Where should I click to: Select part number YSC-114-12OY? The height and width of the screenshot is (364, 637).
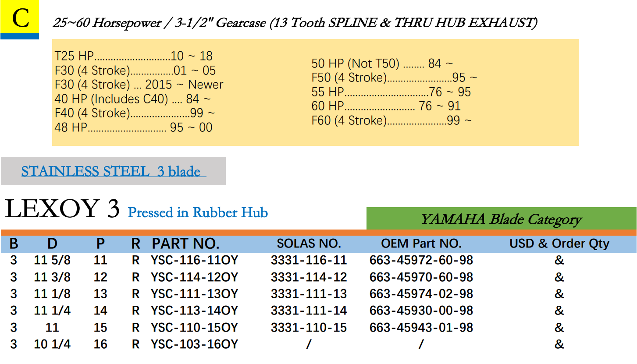point(194,277)
